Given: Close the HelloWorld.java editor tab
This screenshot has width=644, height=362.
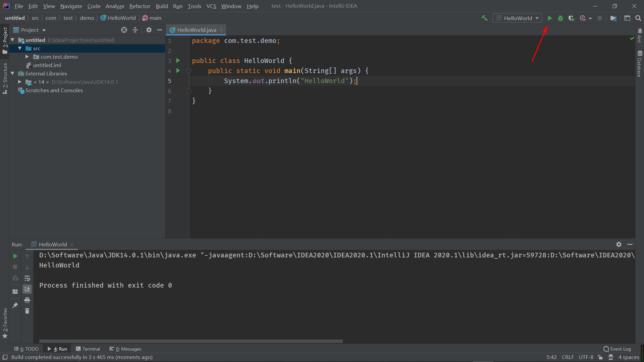Looking at the screenshot, I should pos(221,30).
